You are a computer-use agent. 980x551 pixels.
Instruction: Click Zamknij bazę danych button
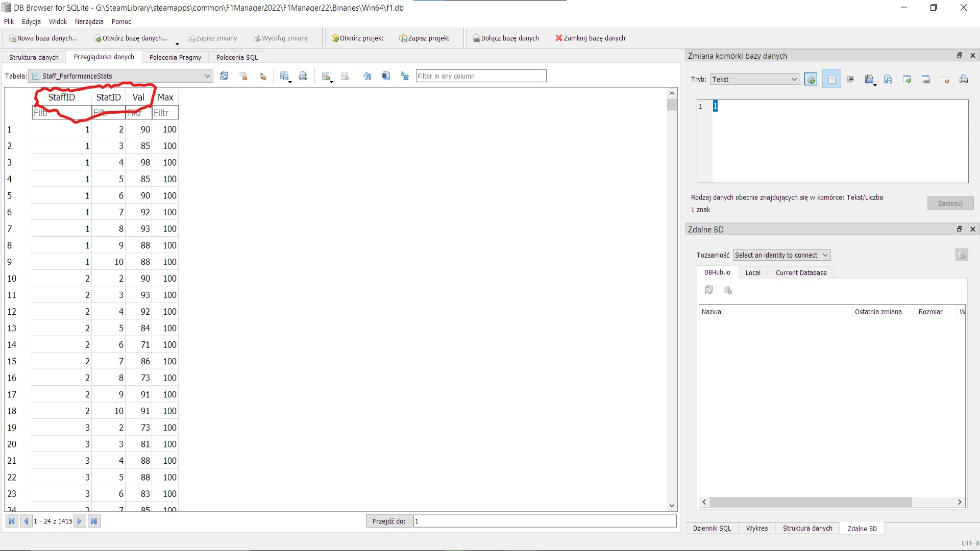590,38
